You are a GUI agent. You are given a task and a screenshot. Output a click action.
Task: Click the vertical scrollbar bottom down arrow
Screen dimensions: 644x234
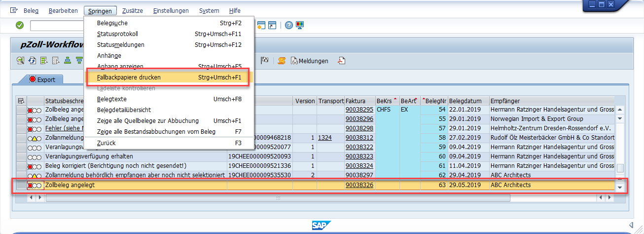[x=620, y=188]
